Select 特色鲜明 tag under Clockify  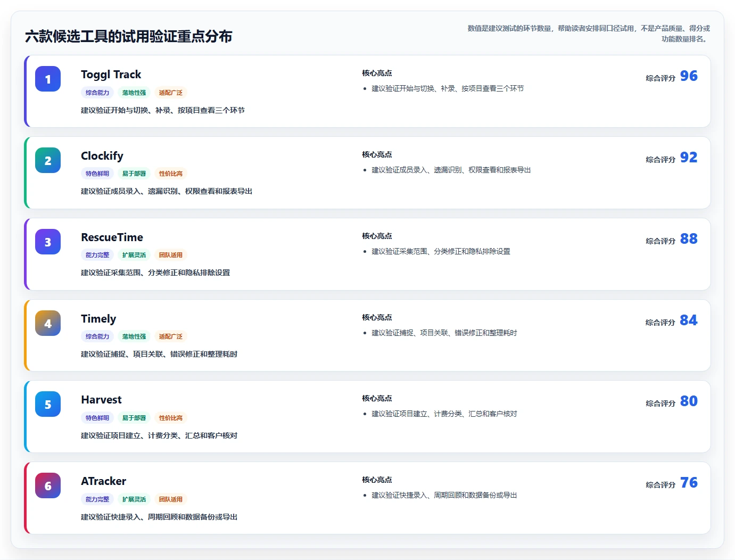(97, 174)
